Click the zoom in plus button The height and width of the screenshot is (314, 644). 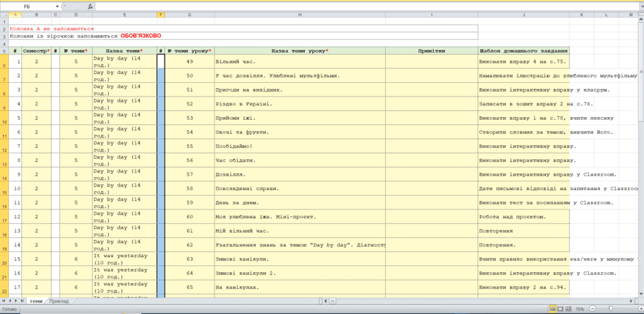[641, 309]
